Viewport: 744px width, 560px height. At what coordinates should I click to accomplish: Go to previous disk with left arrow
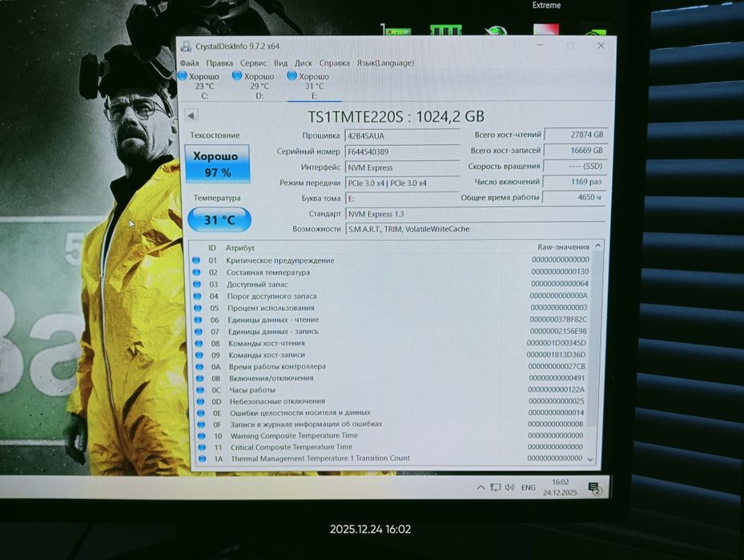pos(191,116)
